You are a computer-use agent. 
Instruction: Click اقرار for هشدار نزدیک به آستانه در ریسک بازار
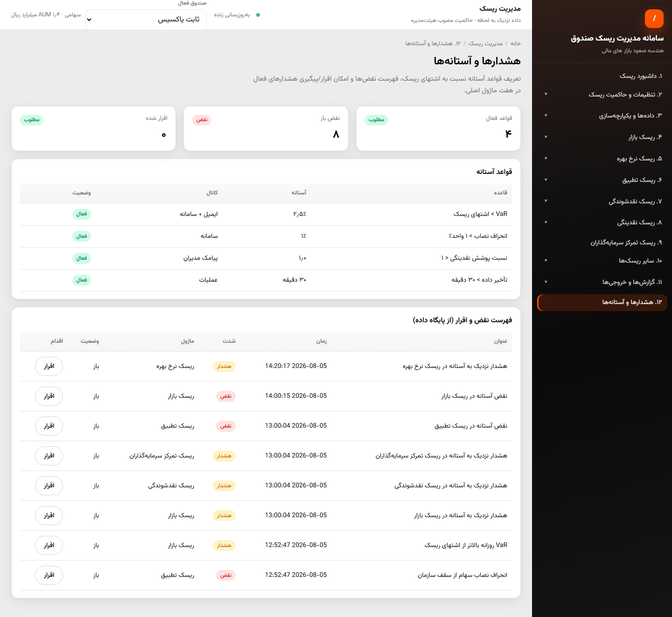click(49, 515)
